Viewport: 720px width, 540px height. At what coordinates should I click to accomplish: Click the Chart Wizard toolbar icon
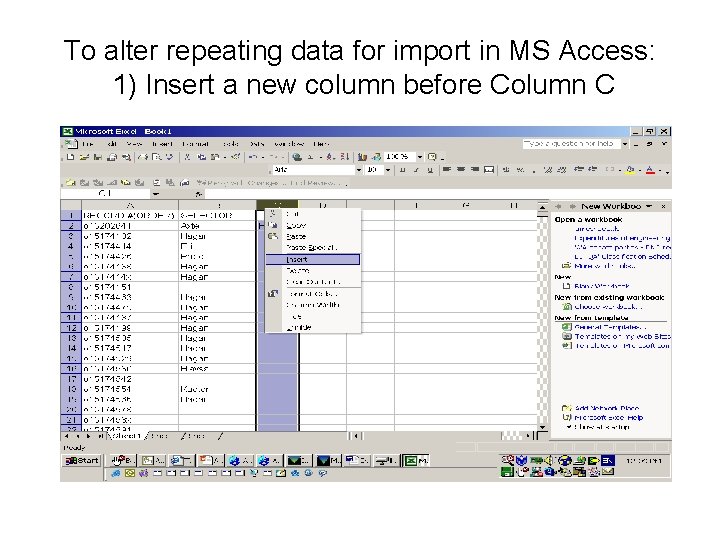click(362, 157)
